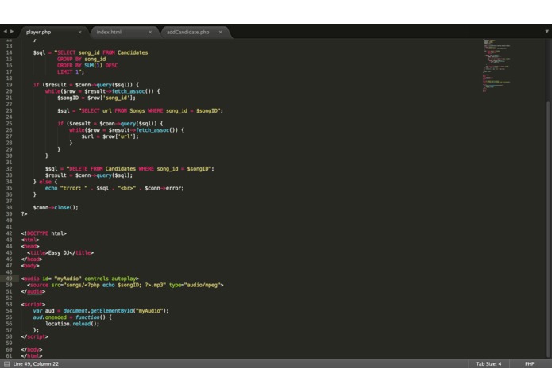Click the closing '</html>' tag
552x392 pixels.
tap(32, 356)
